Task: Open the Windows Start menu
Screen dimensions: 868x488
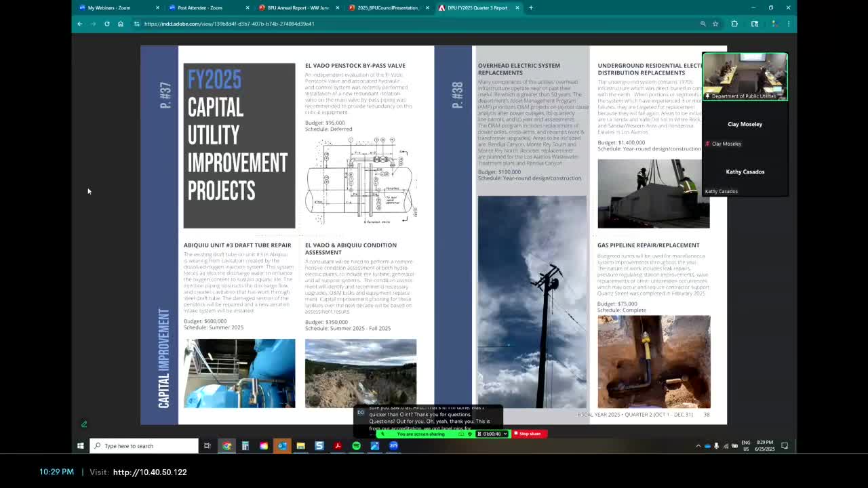Action: (80, 446)
